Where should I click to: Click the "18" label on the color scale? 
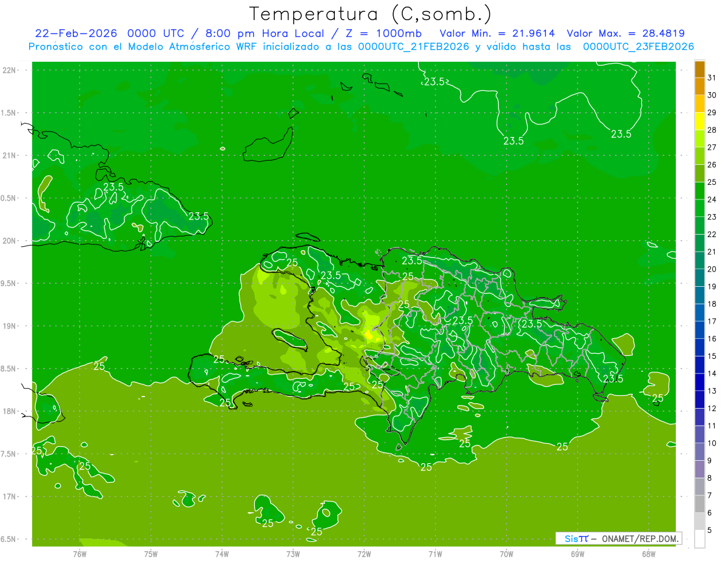(712, 304)
